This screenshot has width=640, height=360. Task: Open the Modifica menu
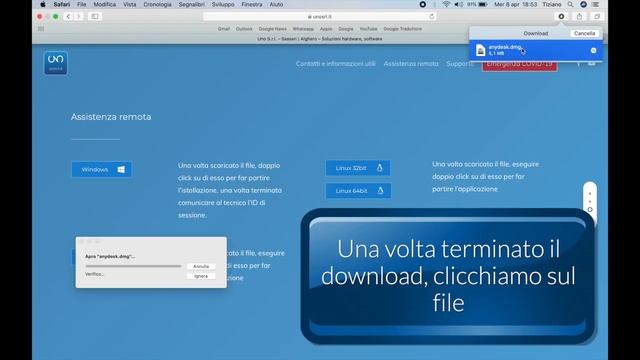click(x=104, y=4)
